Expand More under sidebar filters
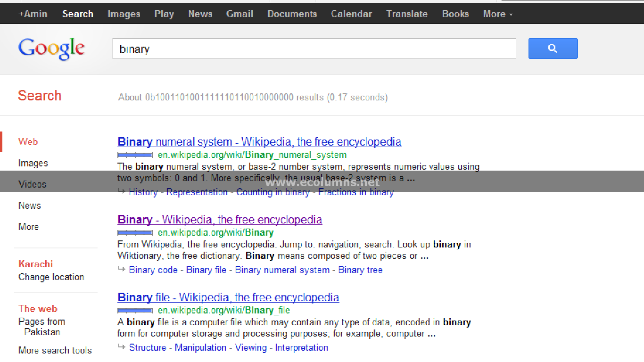644x362 pixels. pos(29,227)
